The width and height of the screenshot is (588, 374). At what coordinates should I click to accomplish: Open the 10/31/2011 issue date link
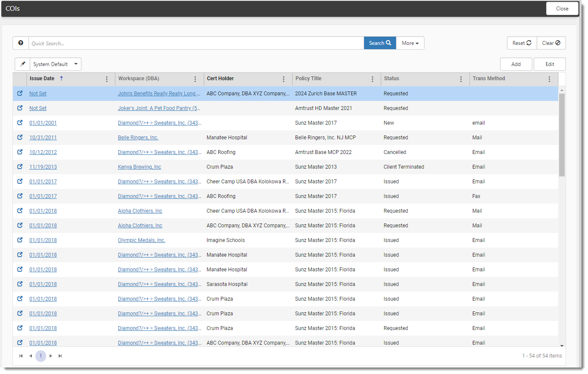(43, 137)
